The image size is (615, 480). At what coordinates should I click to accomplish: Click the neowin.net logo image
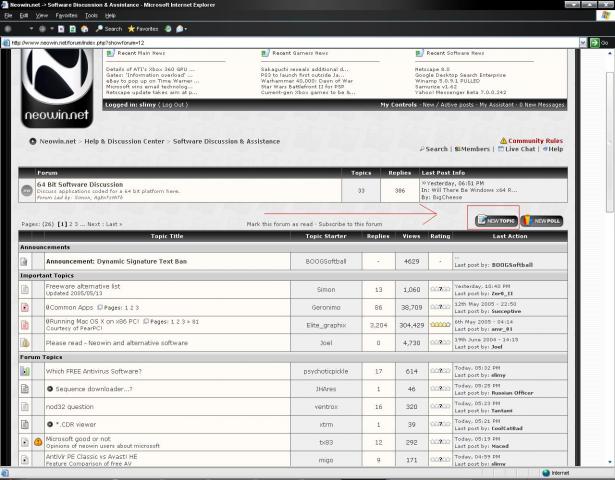[57, 89]
